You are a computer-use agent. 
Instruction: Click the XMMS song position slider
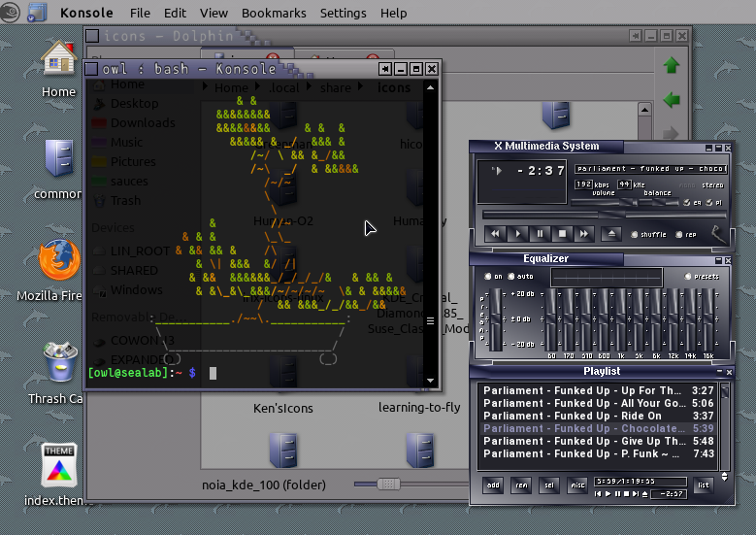[x=605, y=215]
